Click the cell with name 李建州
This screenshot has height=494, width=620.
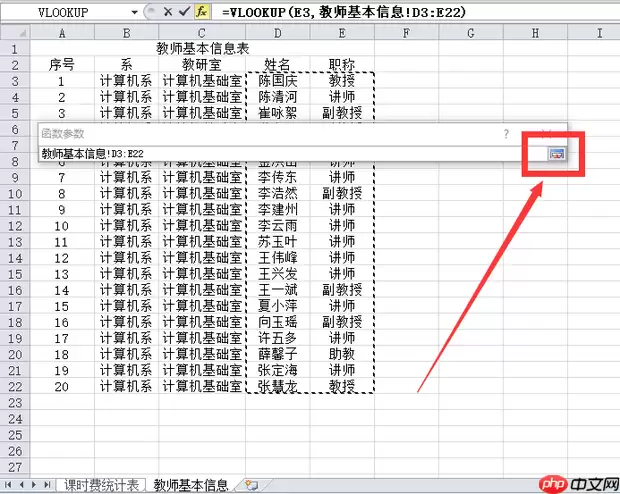point(278,210)
